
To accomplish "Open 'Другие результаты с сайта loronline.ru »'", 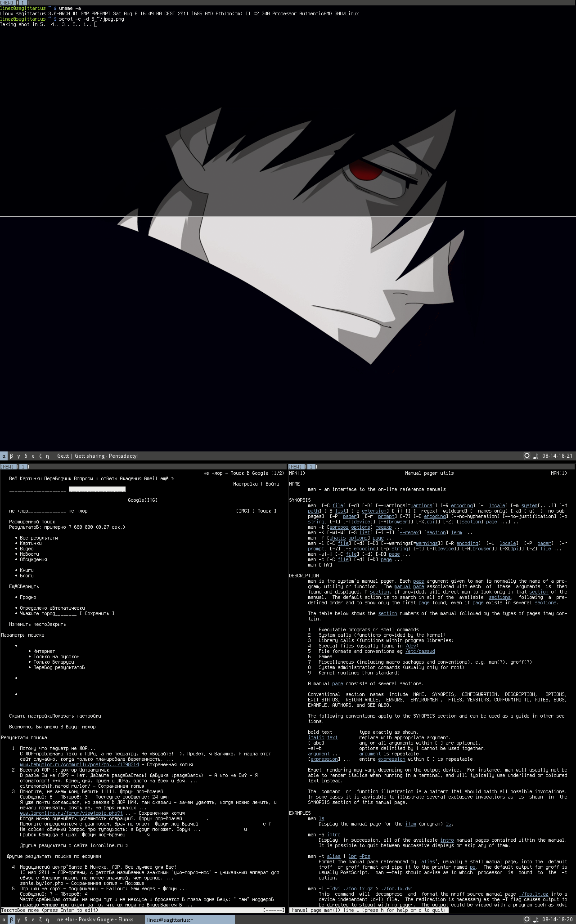I will (74, 845).
